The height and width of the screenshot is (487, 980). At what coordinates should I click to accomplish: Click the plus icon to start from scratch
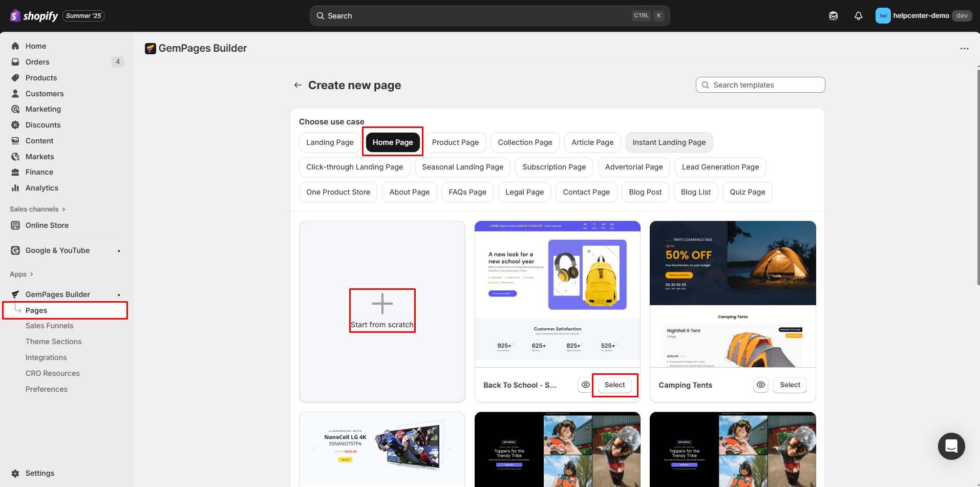pos(382,304)
